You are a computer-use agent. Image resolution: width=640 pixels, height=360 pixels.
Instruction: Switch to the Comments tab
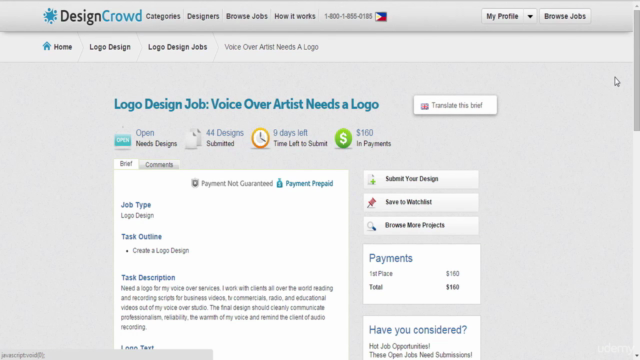(159, 164)
